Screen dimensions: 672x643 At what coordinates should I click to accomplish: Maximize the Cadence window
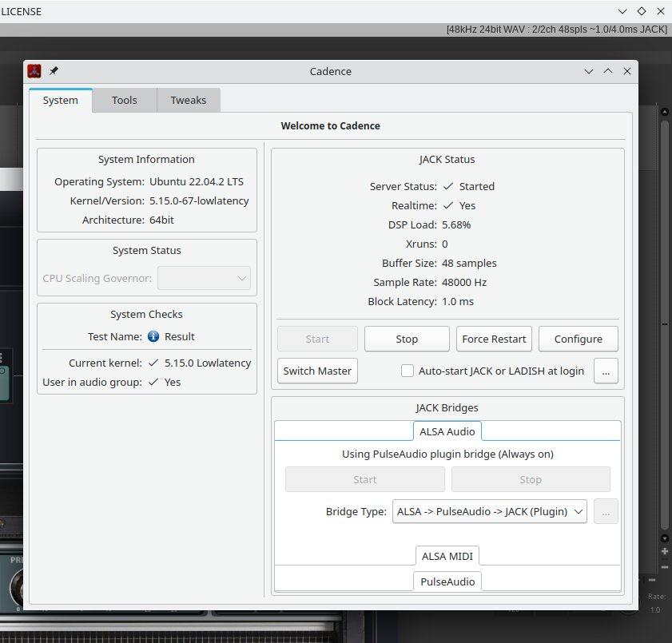[608, 71]
